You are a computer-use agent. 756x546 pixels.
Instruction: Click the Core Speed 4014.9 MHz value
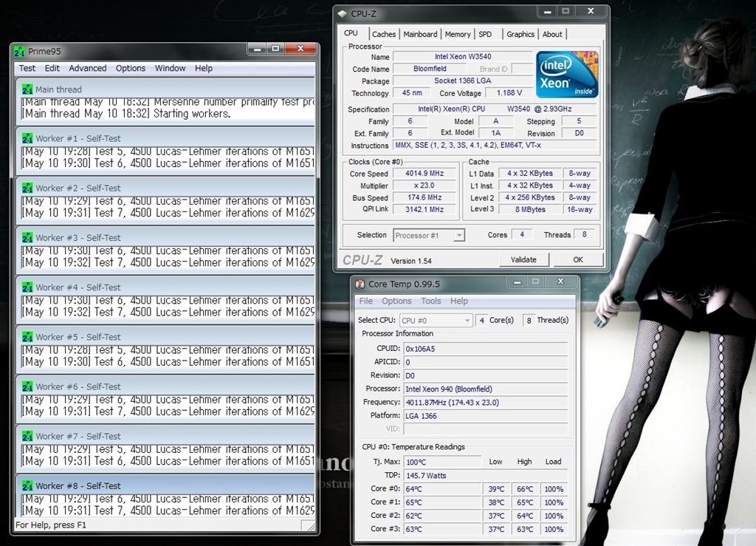[x=425, y=173]
